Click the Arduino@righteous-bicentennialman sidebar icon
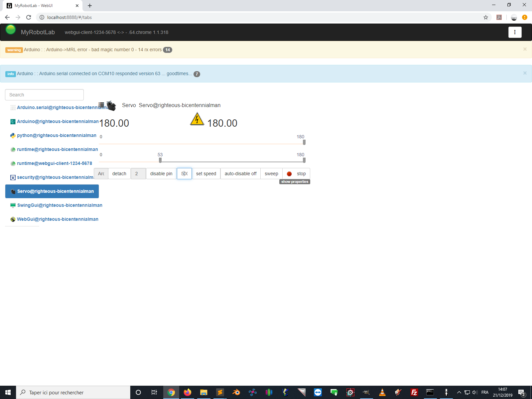 click(13, 121)
